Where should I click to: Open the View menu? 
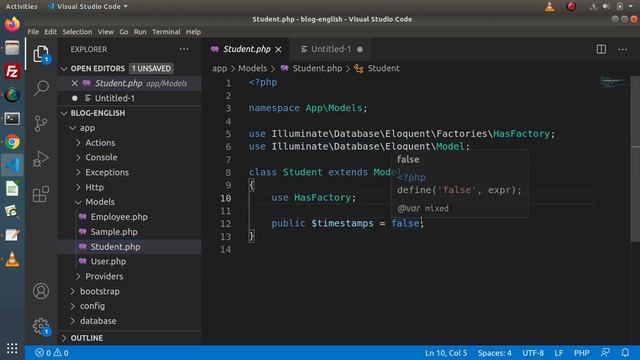[105, 32]
